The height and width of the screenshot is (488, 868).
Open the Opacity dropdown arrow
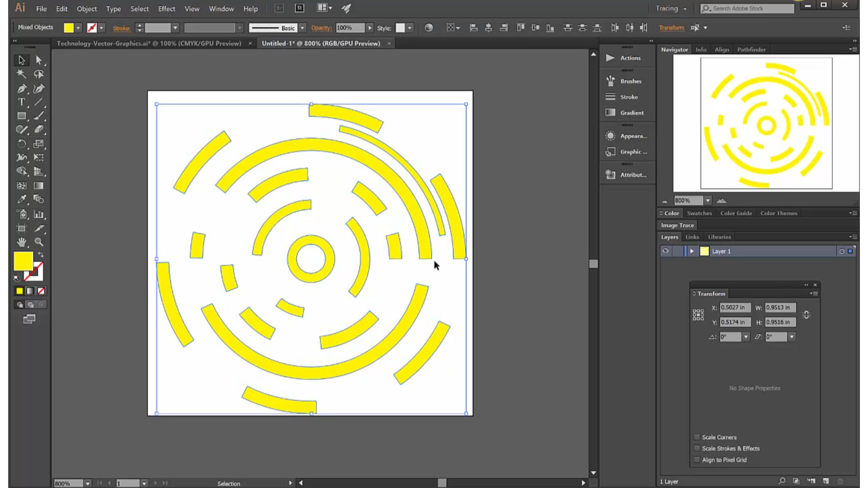click(x=370, y=28)
